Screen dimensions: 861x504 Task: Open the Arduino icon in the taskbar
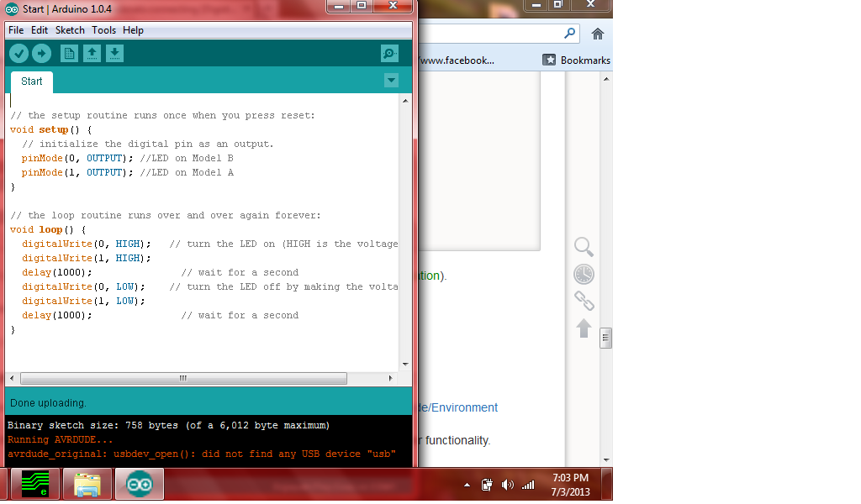pos(140,485)
